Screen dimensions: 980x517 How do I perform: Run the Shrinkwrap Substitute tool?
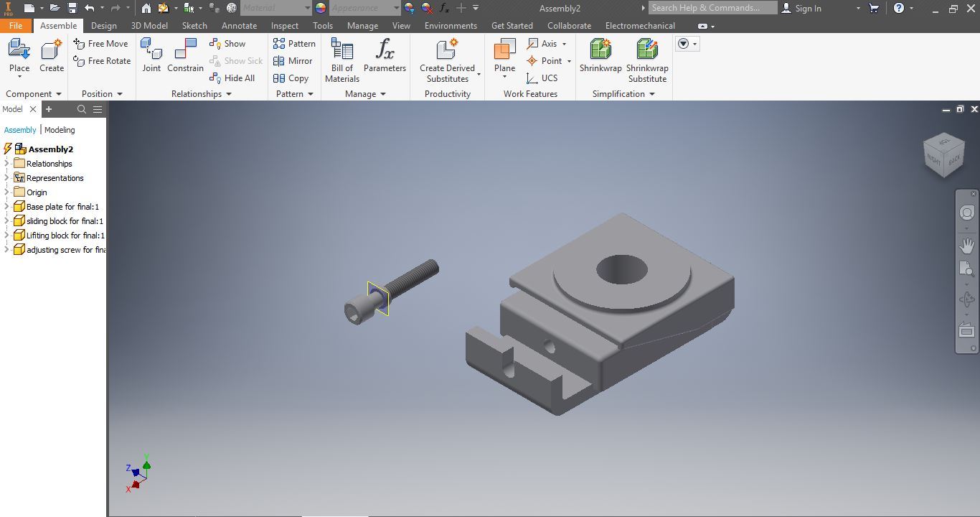point(647,60)
